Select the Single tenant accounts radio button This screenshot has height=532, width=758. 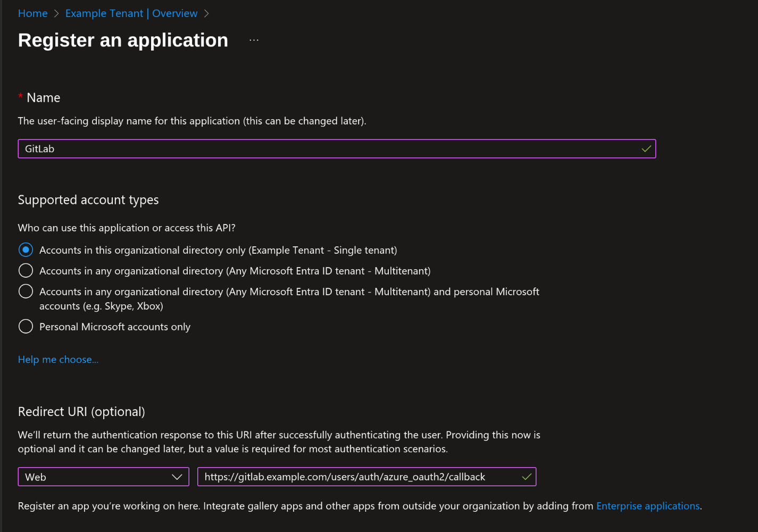click(x=26, y=250)
